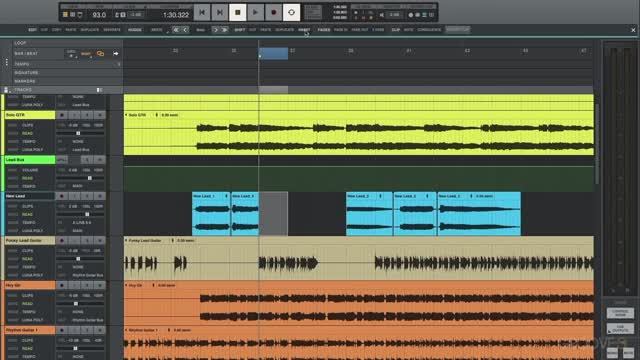Toggle input monitor on Solo GTR track
The height and width of the screenshot is (360, 640).
[74, 115]
